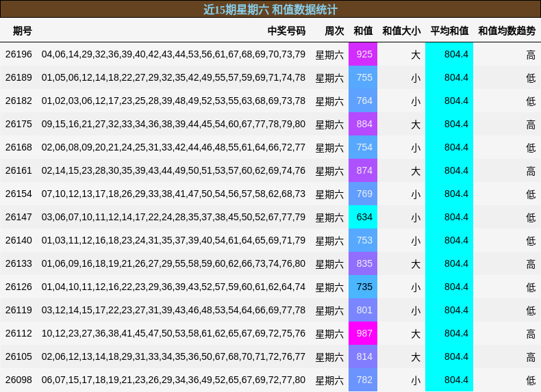Click winning numbers starting 09,15,16,21 for 26175

[x=173, y=124]
